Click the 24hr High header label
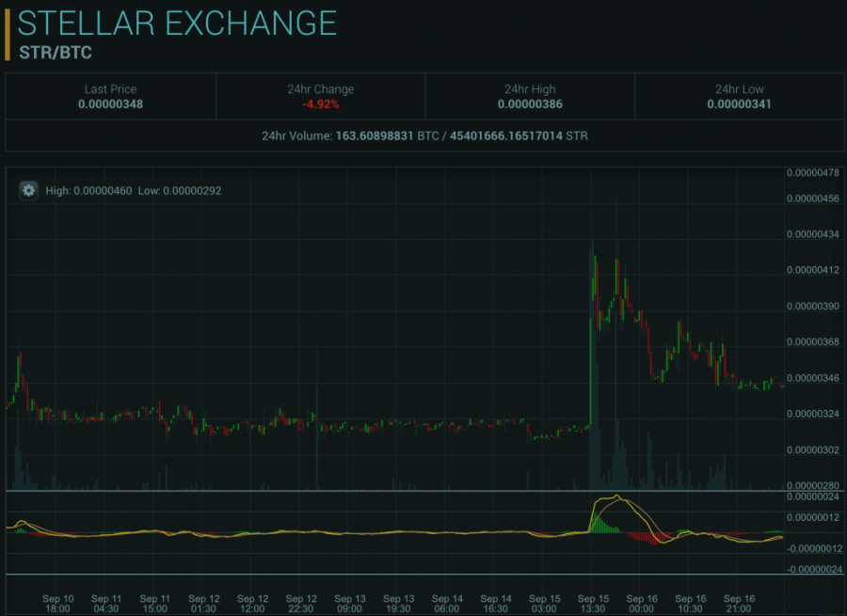The height and width of the screenshot is (616, 847). [530, 89]
